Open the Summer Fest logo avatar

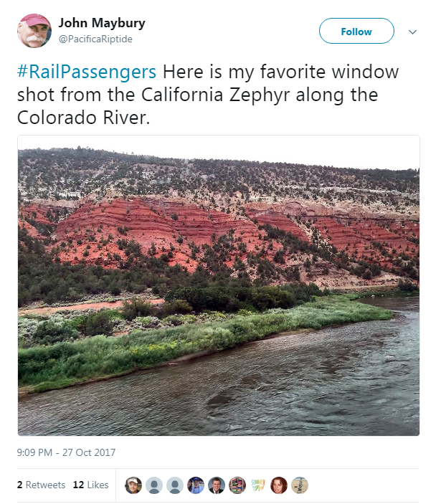pyautogui.click(x=257, y=485)
